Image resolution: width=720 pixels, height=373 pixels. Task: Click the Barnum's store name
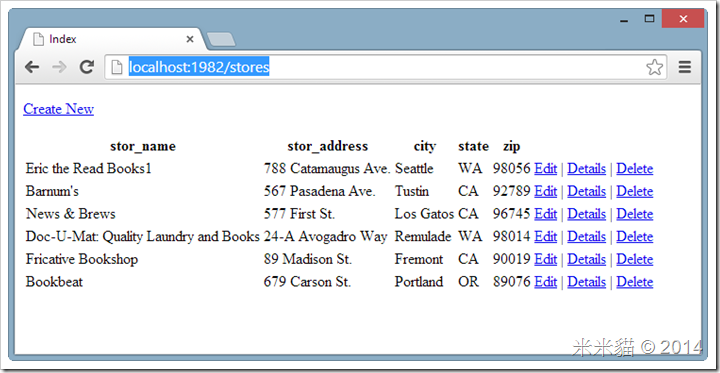(52, 191)
